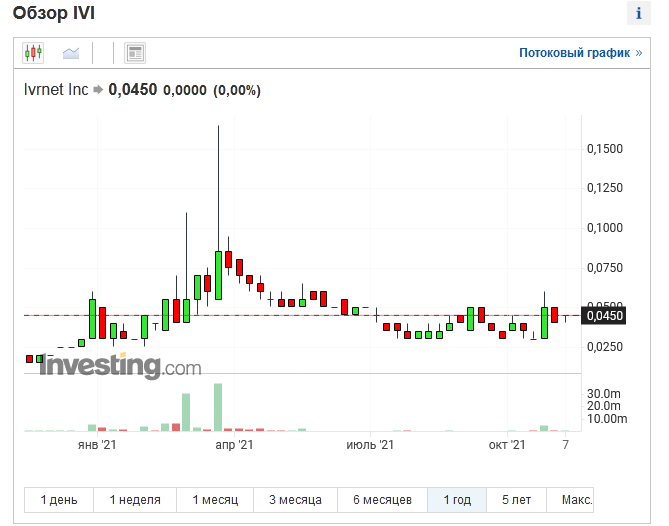
Task: Select the candlestick chart type icon
Action: (x=33, y=53)
